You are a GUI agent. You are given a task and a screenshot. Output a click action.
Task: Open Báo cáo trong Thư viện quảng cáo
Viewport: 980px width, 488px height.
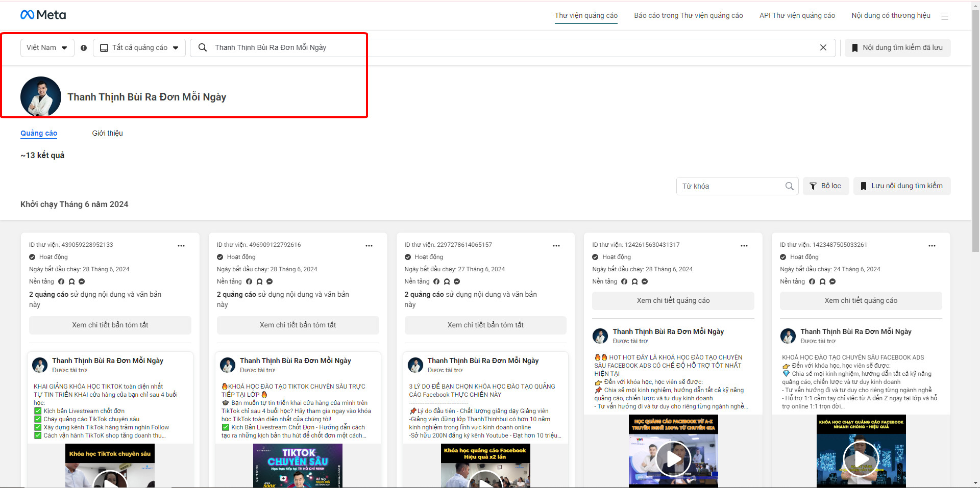click(689, 15)
